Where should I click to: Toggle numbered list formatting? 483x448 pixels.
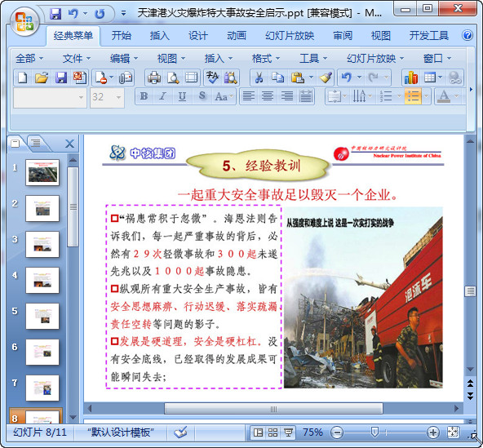click(x=386, y=96)
